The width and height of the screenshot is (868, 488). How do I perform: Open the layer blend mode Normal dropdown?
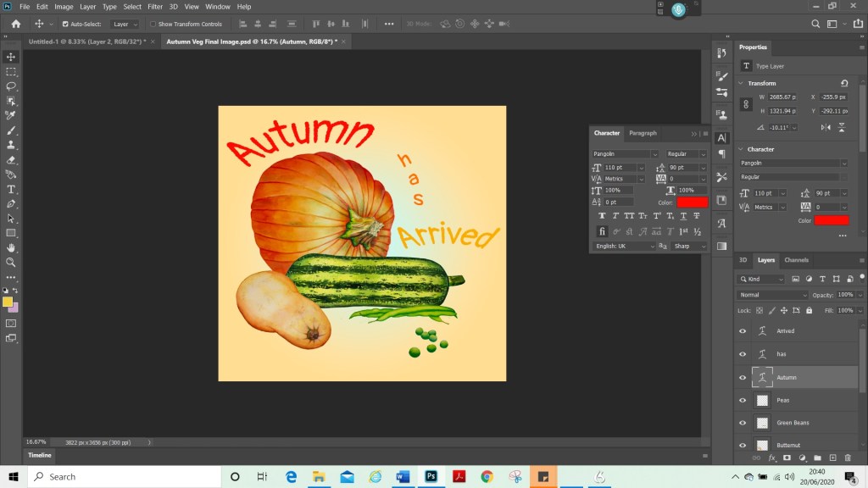tap(773, 295)
